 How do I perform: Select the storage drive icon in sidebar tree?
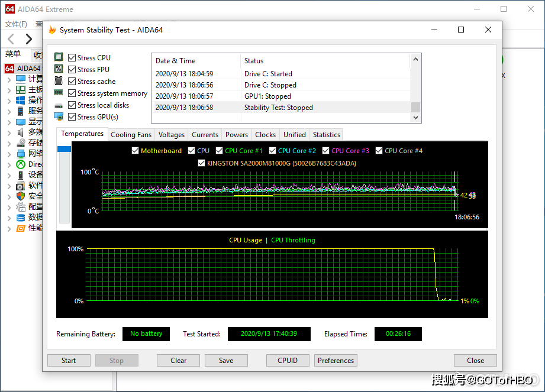tap(21, 143)
